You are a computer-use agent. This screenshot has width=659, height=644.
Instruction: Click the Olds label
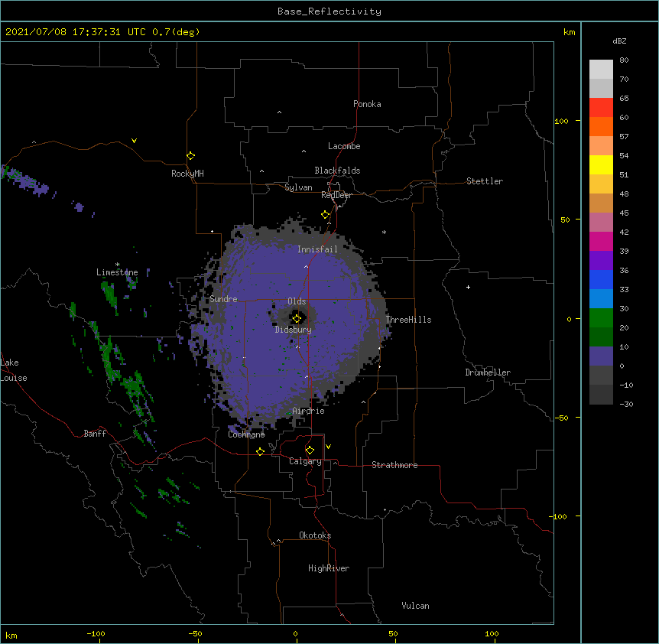pyautogui.click(x=297, y=301)
